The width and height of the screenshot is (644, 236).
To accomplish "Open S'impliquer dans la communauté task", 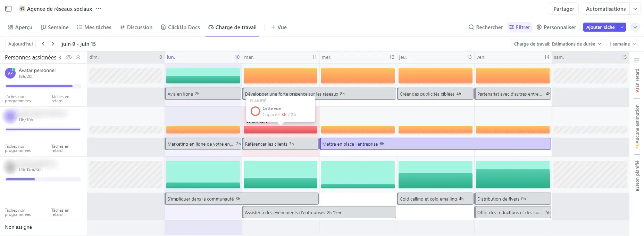I will click(242, 199).
